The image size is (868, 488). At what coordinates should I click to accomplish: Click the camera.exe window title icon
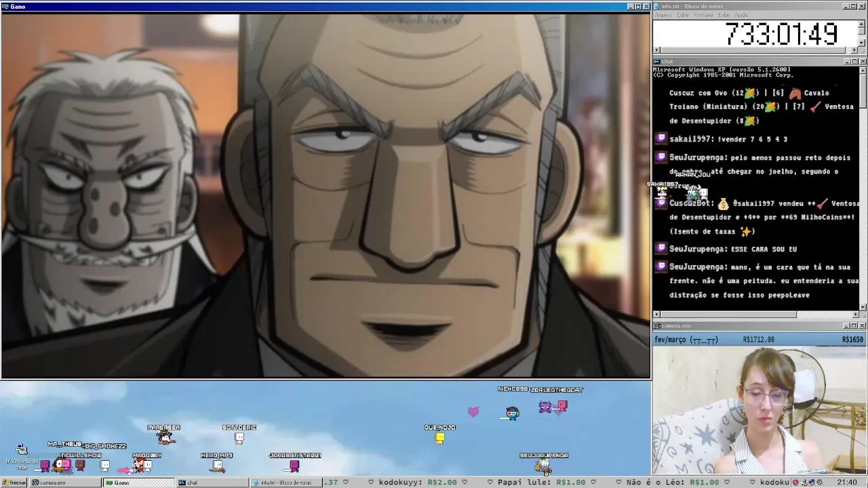point(656,326)
